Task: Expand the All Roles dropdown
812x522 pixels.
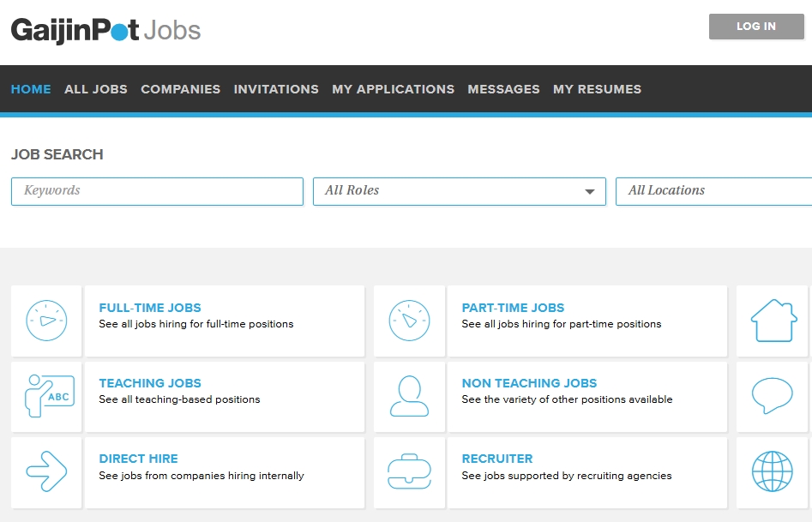Action: point(460,191)
